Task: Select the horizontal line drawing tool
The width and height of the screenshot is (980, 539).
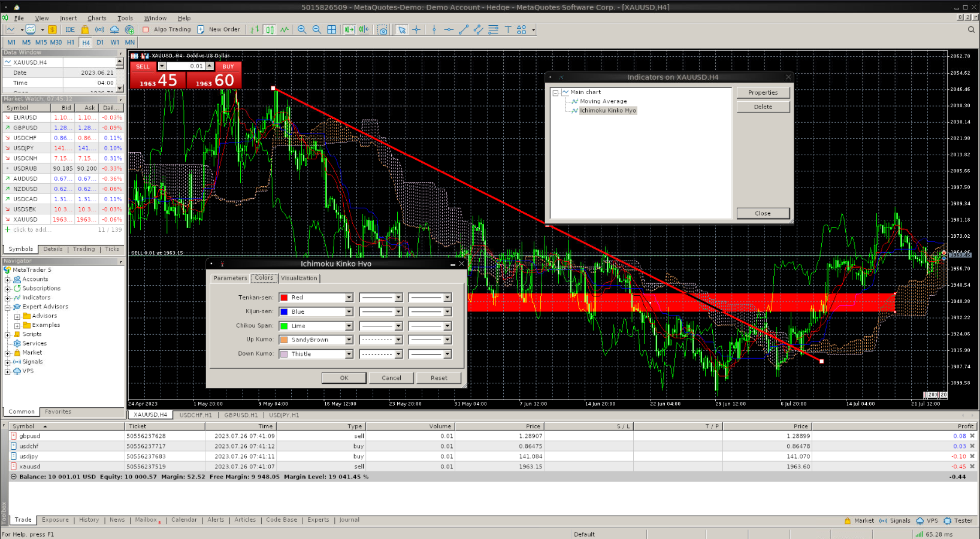Action: pyautogui.click(x=449, y=29)
